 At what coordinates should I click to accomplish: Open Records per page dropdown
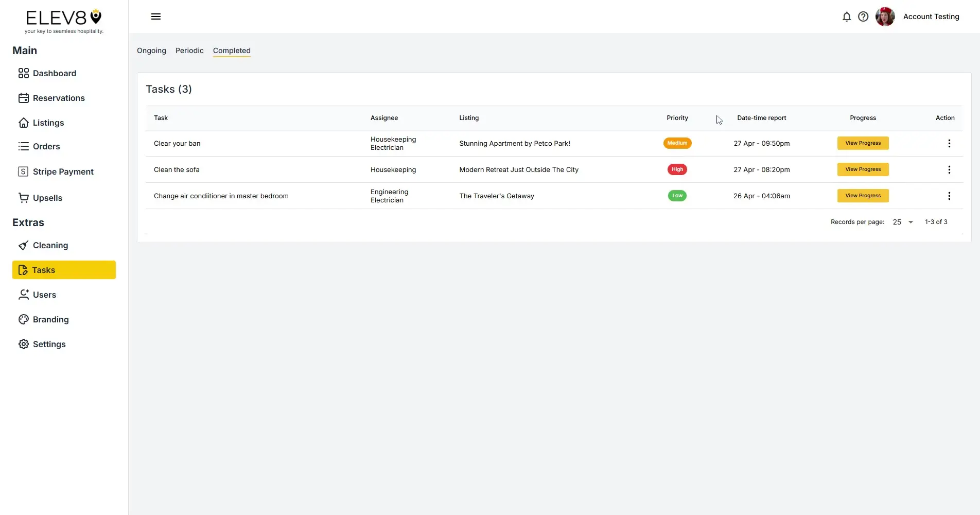click(902, 222)
